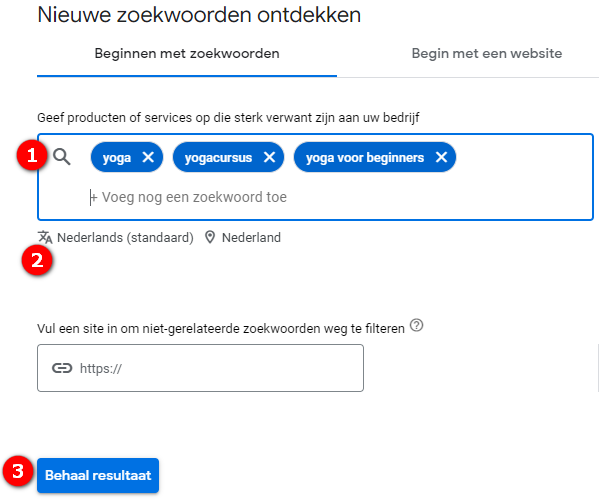Click the magnifying glass search icon
The width and height of the screenshot is (599, 501).
[x=62, y=157]
